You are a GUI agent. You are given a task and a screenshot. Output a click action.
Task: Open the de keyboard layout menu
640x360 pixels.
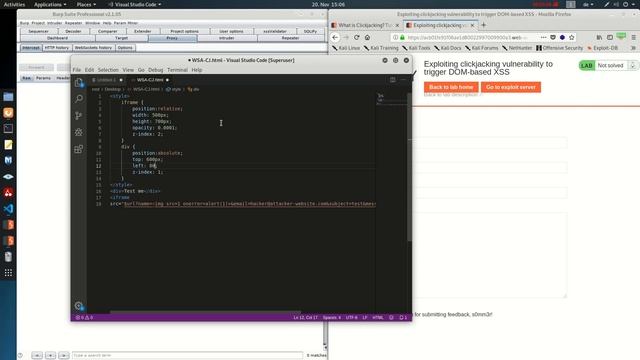tap(588, 4)
